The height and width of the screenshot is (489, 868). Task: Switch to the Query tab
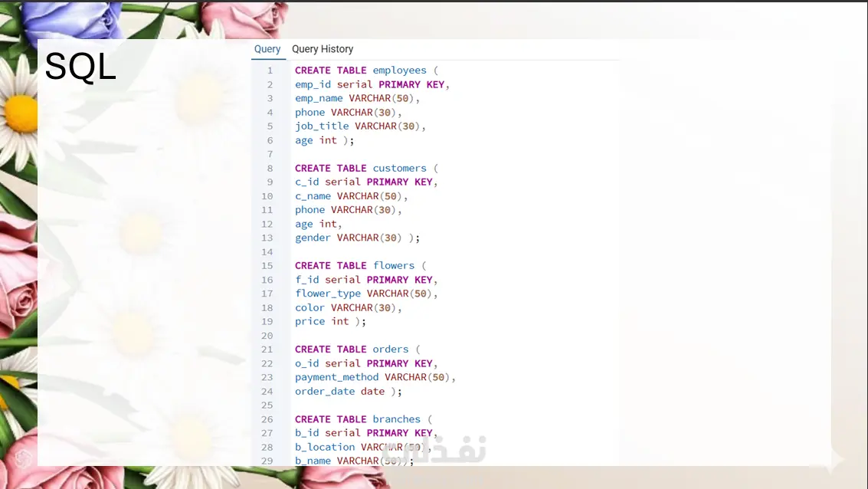point(267,49)
